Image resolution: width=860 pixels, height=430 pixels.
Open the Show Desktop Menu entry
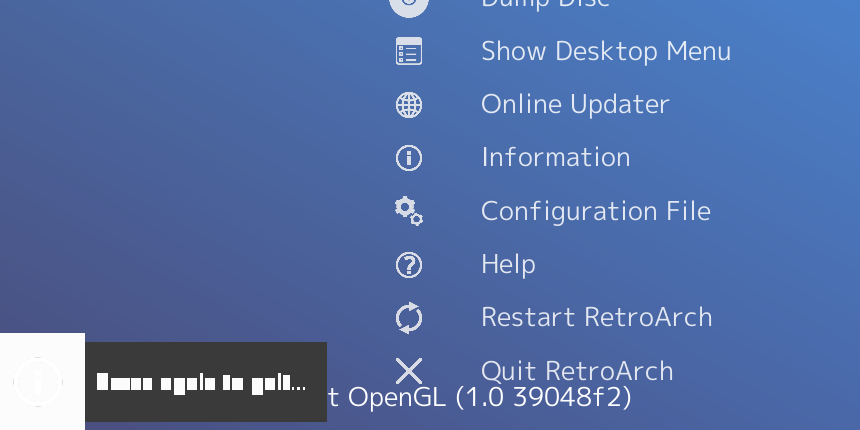(x=606, y=51)
